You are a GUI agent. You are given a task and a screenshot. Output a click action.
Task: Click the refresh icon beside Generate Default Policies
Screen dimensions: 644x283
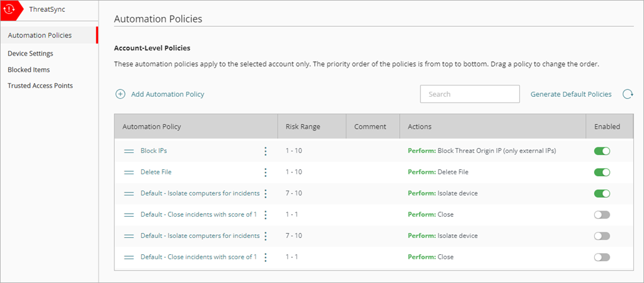627,94
